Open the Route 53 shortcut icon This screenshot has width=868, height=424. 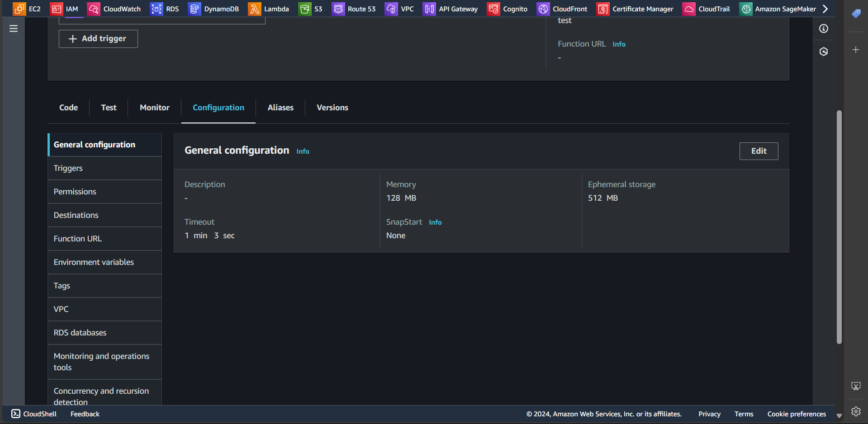point(338,9)
